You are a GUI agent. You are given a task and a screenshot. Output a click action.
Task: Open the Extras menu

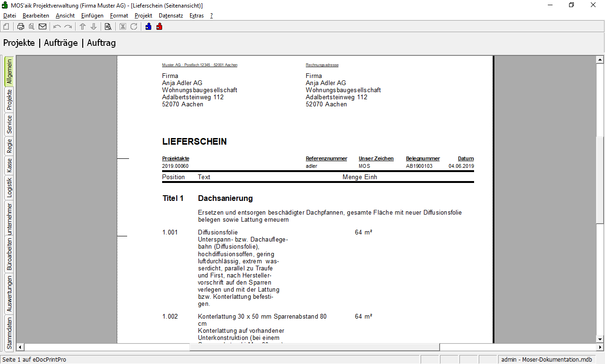(197, 16)
